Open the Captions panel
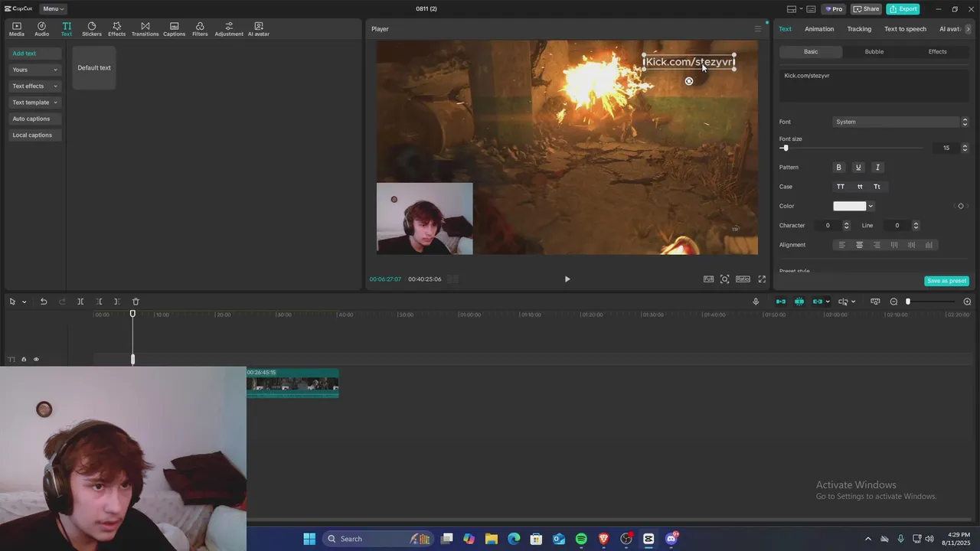This screenshot has height=551, width=980. tap(174, 29)
